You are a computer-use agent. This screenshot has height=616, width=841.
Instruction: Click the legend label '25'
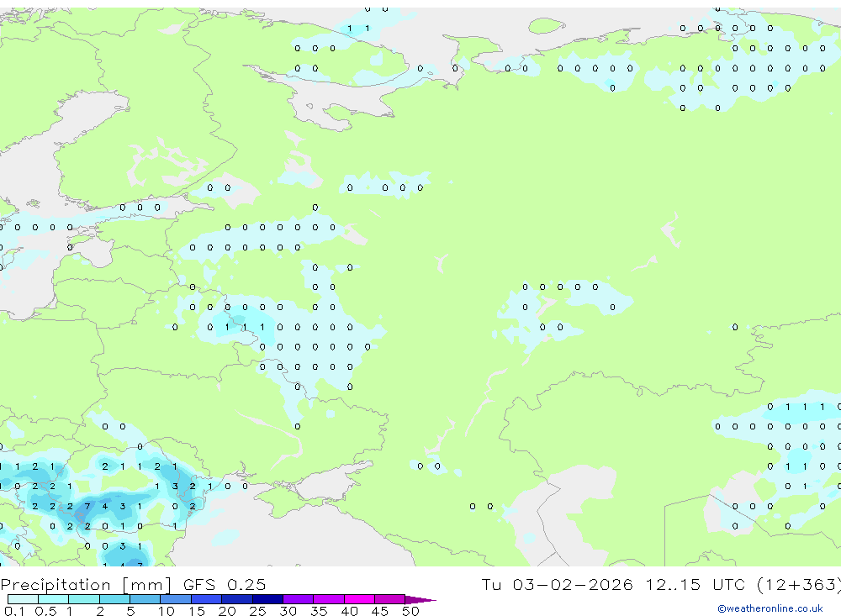pos(257,611)
